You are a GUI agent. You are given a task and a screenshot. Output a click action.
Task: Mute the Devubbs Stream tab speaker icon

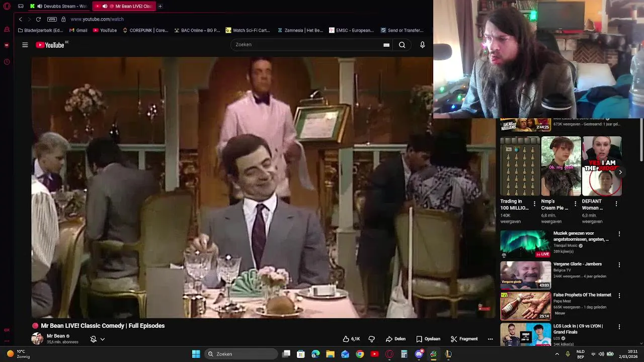tap(39, 6)
